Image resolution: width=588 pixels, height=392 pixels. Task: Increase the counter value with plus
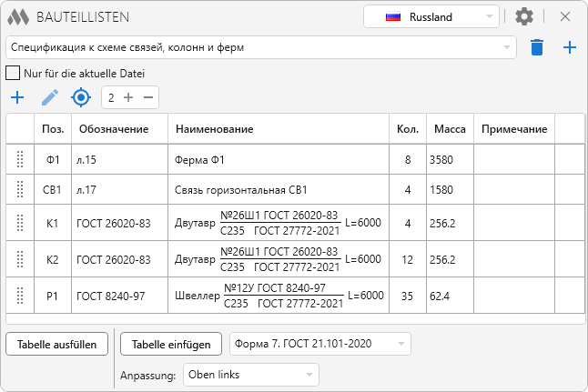point(128,97)
